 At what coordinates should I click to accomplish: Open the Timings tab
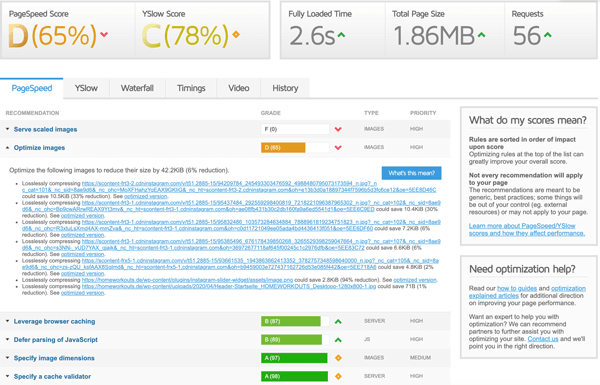tap(191, 88)
